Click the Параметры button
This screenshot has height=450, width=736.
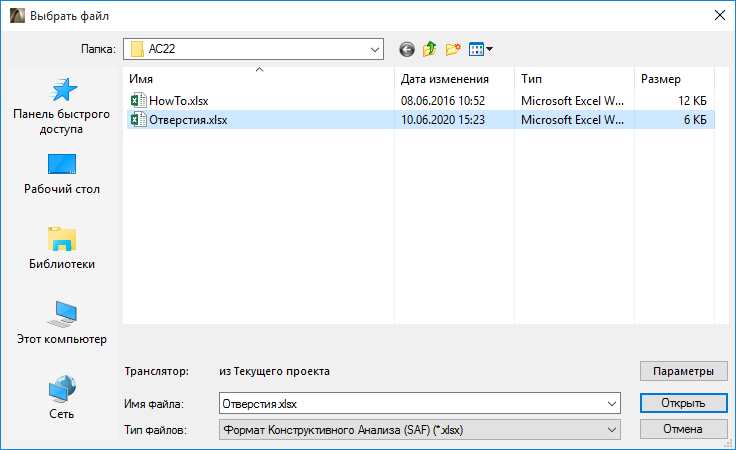pyautogui.click(x=684, y=371)
